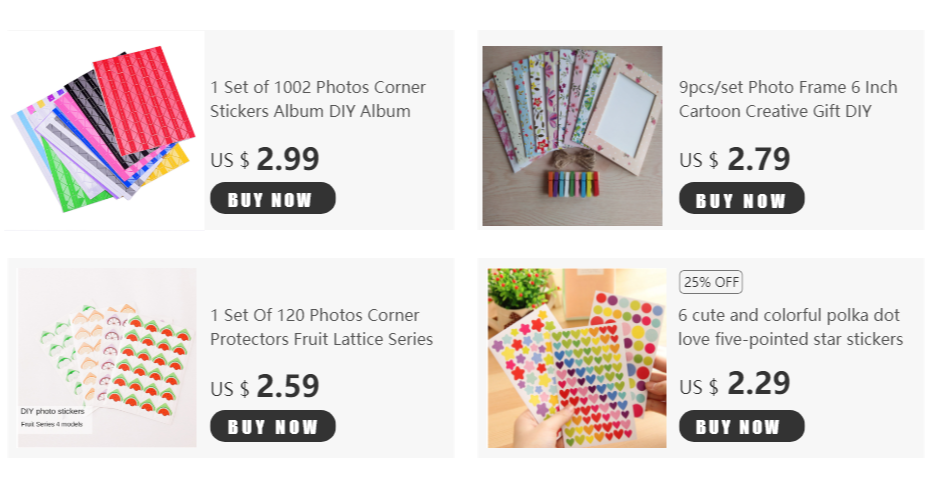The height and width of the screenshot is (486, 932).
Task: Click the 25% OFF discount badge
Action: (711, 282)
